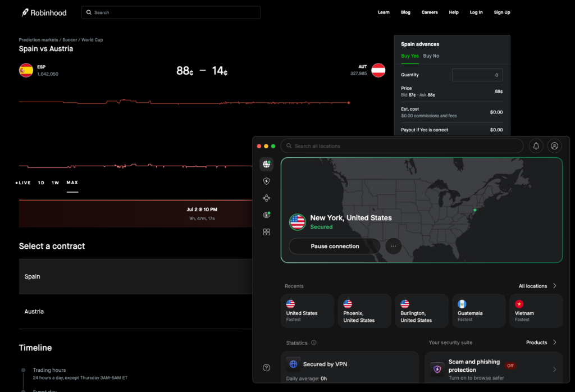The height and width of the screenshot is (392, 575).
Task: Select the Austria contract row
Action: pos(135,311)
